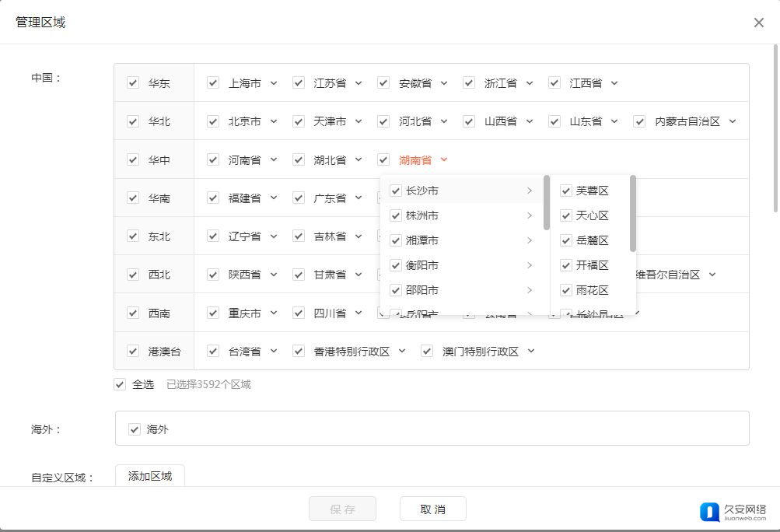Click the 保存 button
This screenshot has height=532, width=780.
pyautogui.click(x=342, y=509)
